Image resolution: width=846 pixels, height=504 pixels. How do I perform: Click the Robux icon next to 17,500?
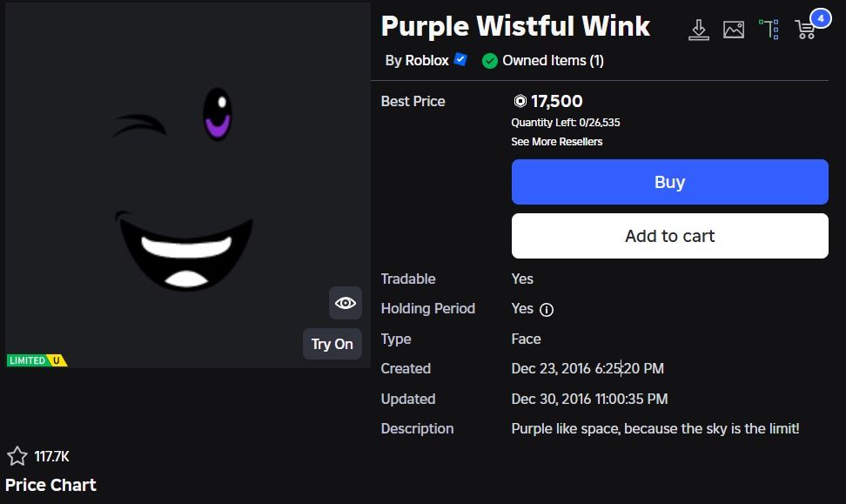520,101
